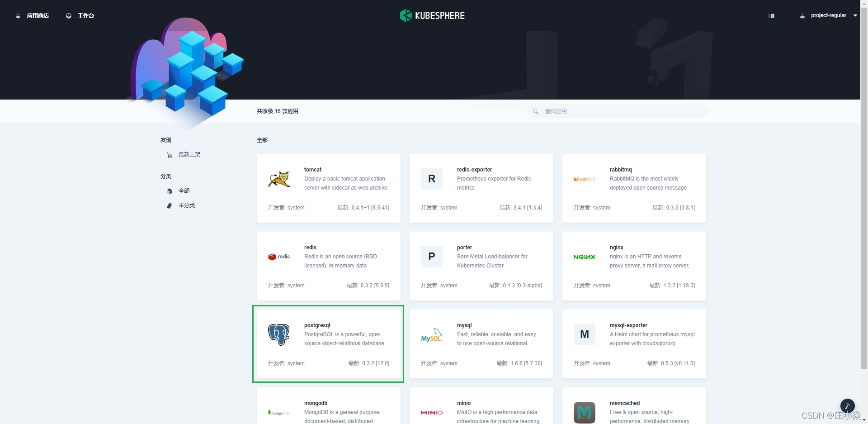Click the redis-exporter R icon

[432, 179]
